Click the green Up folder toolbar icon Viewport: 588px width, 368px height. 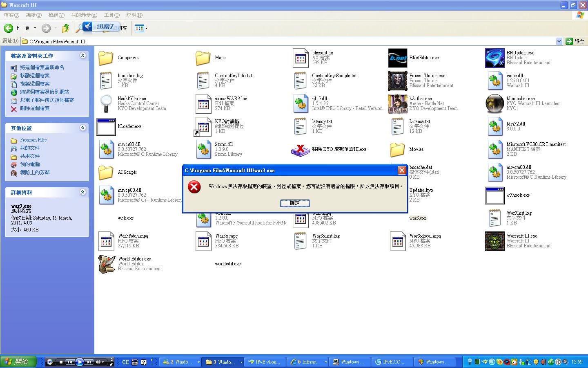pyautogui.click(x=65, y=28)
